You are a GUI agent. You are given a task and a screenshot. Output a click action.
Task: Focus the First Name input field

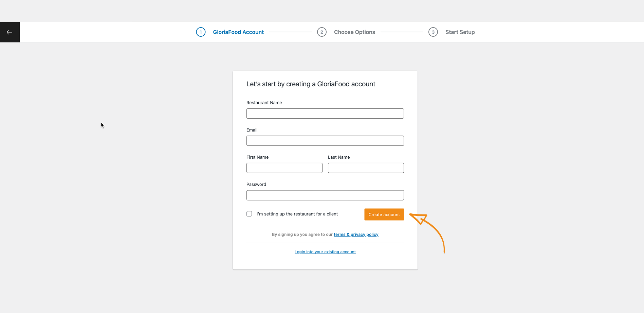coord(284,168)
